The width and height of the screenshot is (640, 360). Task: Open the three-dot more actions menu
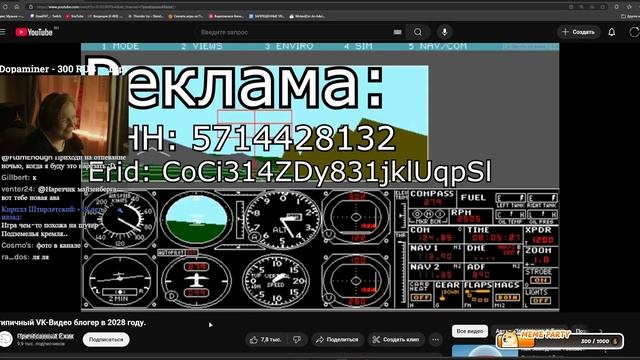click(436, 339)
